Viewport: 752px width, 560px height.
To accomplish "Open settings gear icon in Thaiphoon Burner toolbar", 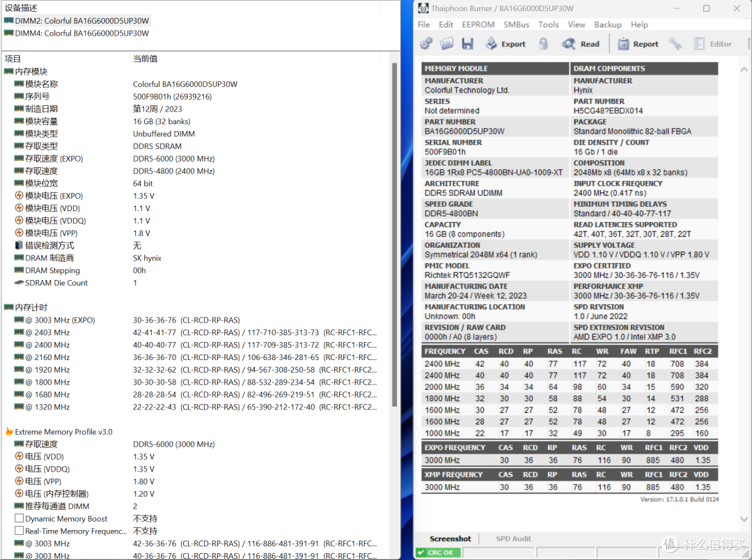I will tap(426, 44).
